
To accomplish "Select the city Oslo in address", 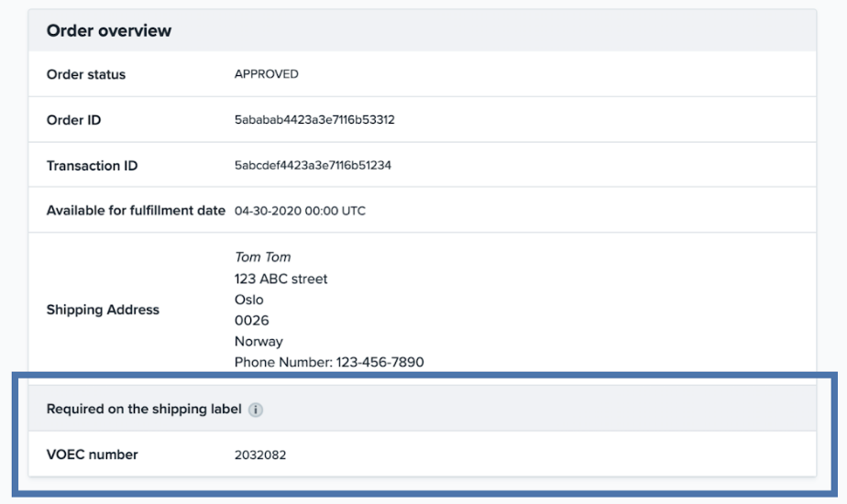I will (x=248, y=300).
